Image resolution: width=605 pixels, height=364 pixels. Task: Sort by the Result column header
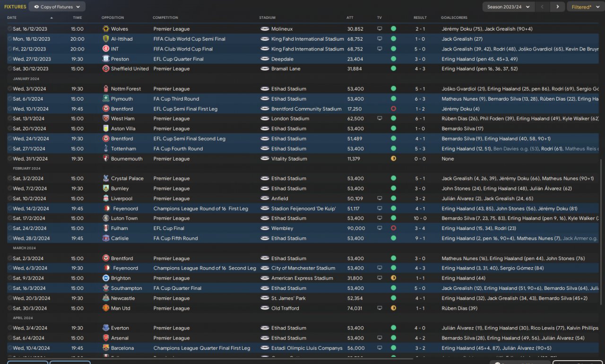(420, 17)
